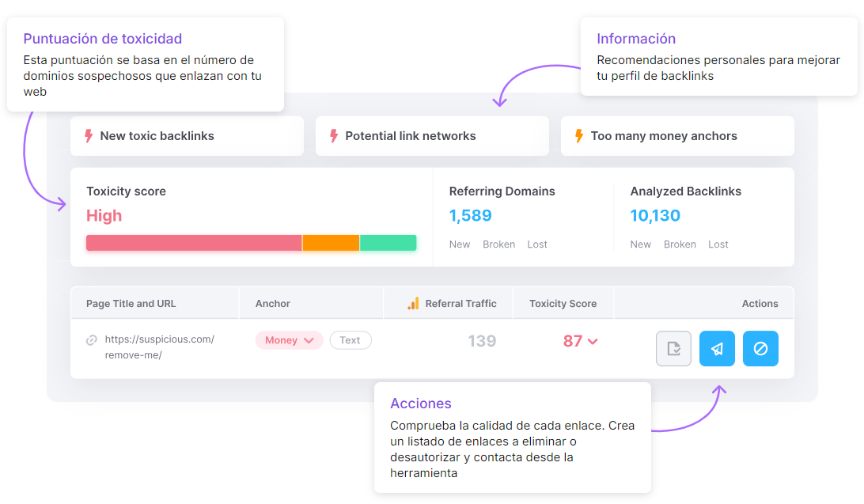Image resolution: width=864 pixels, height=504 pixels.
Task: Expand the 87 toxicity score chevron
Action: point(593,342)
